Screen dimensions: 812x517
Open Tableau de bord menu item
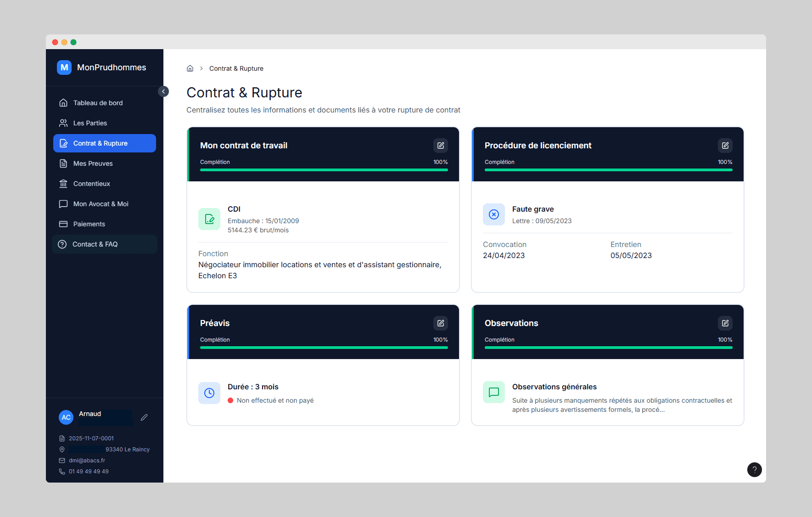[x=98, y=103]
